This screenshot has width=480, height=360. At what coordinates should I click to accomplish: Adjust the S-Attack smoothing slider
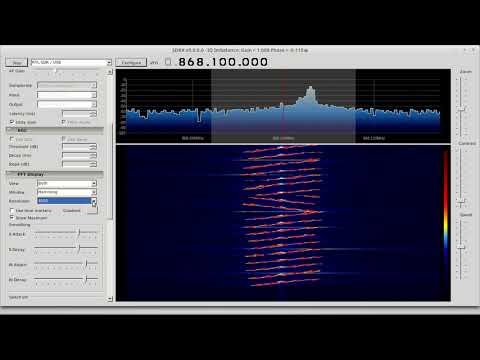coord(79,232)
